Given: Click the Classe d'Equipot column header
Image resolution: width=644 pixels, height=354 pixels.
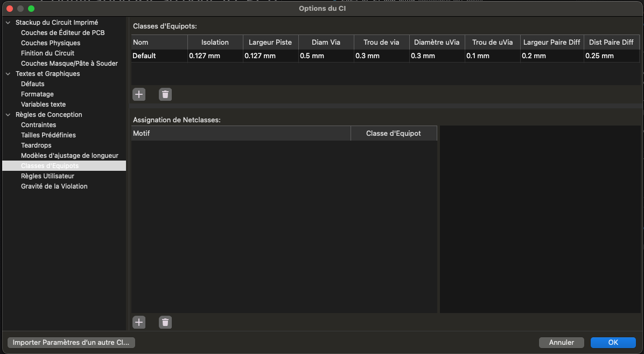Looking at the screenshot, I should pyautogui.click(x=394, y=134).
